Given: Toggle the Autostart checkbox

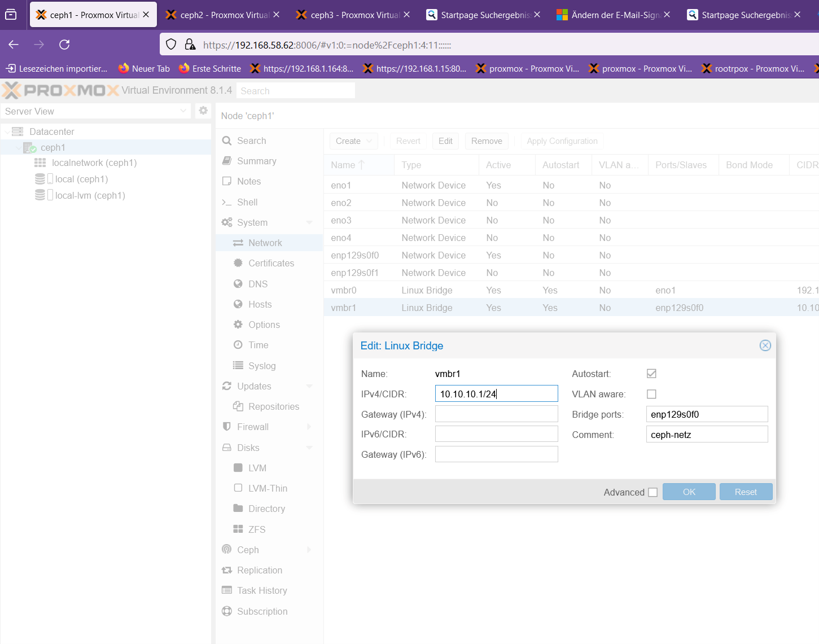Looking at the screenshot, I should (x=651, y=374).
